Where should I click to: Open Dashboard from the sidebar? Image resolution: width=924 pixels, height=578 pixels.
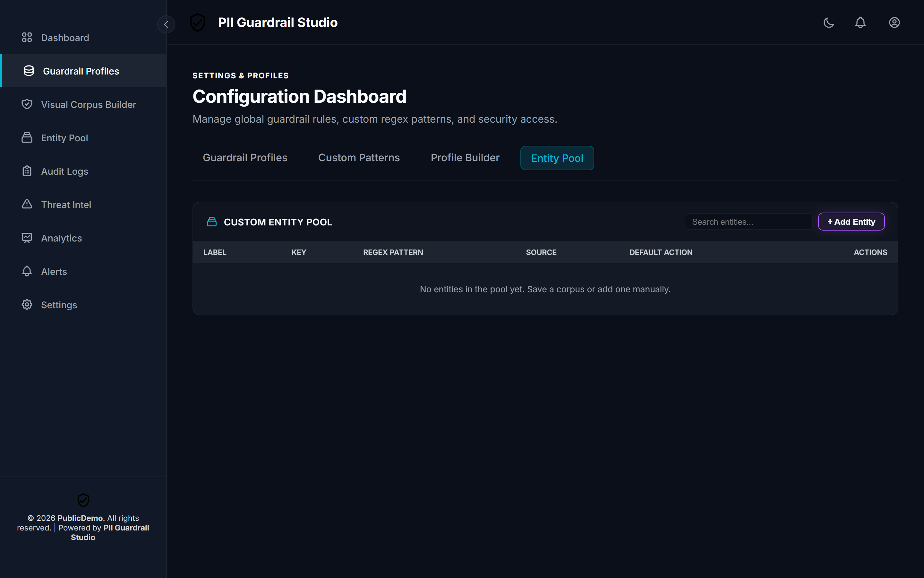pos(83,38)
